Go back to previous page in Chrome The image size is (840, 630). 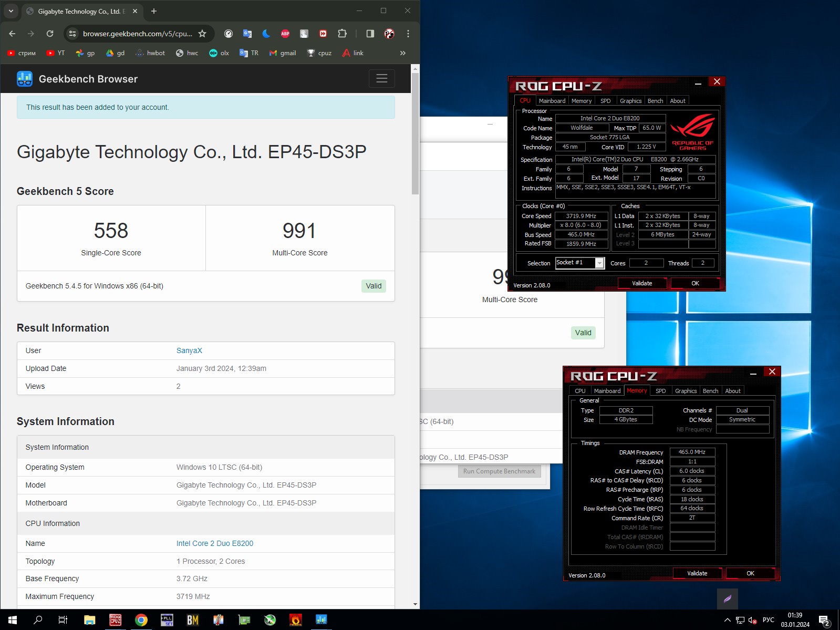coord(12,34)
